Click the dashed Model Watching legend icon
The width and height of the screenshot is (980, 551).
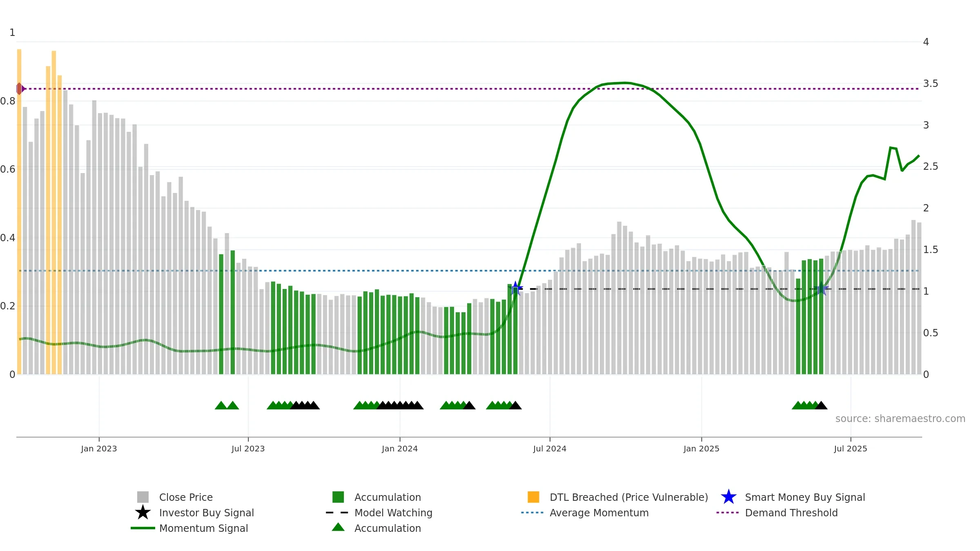click(337, 513)
